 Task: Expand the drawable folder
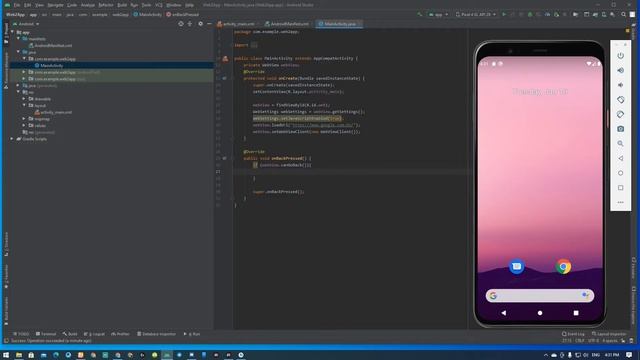point(24,98)
